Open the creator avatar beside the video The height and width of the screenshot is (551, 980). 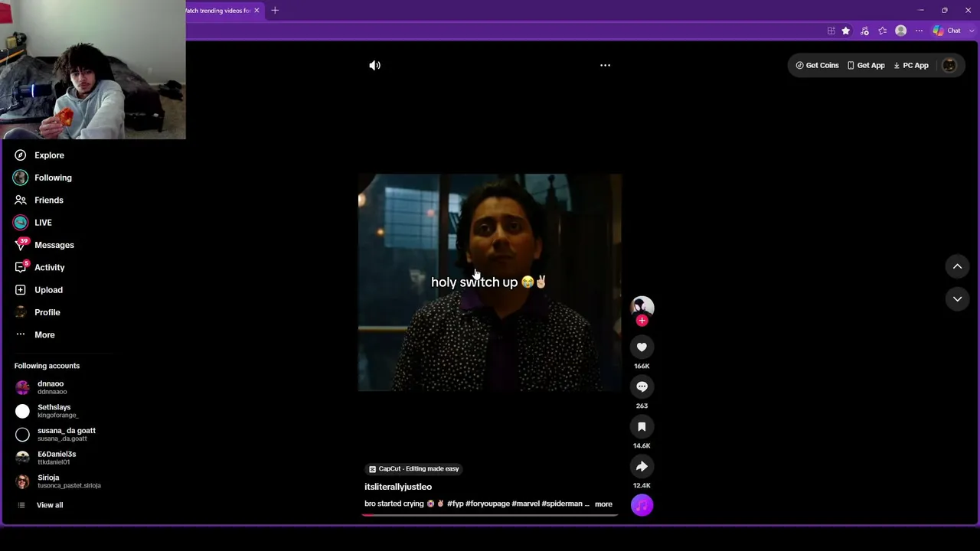642,306
